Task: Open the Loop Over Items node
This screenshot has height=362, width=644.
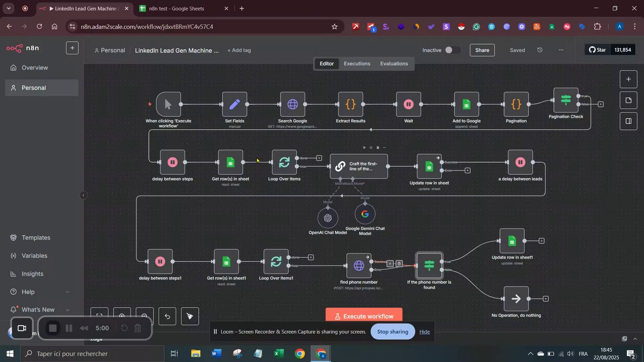Action: tap(284, 162)
